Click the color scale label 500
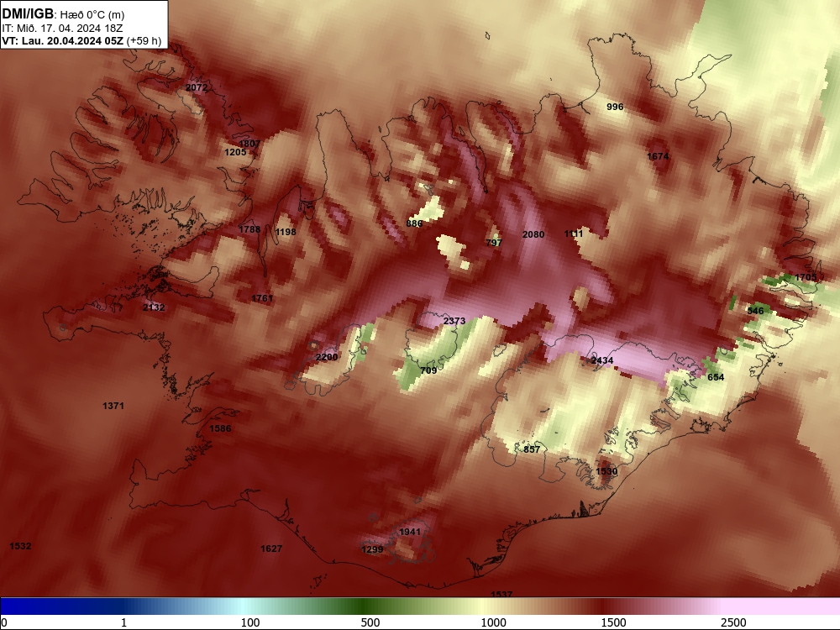This screenshot has width=840, height=630. (370, 622)
